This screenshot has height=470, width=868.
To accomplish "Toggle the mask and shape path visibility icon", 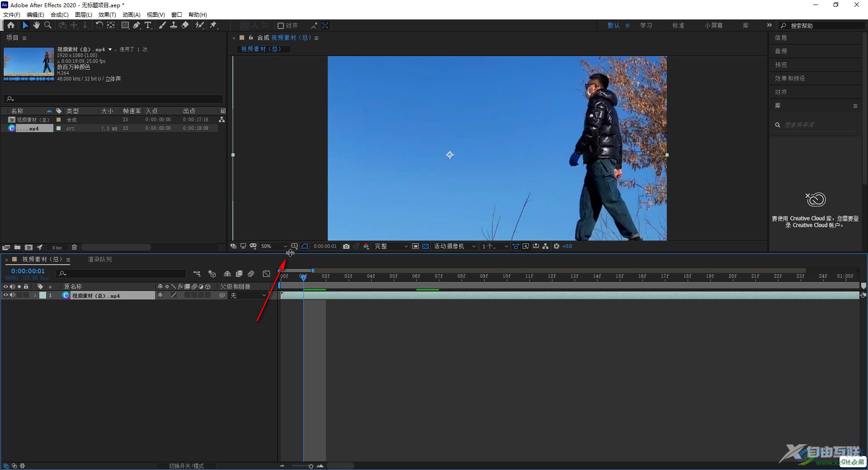I will 305,246.
